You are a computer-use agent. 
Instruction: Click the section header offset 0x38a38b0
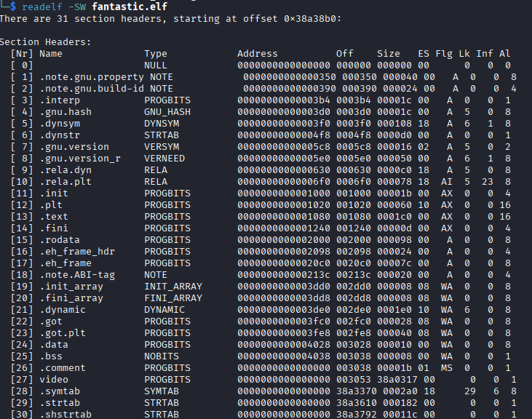312,18
